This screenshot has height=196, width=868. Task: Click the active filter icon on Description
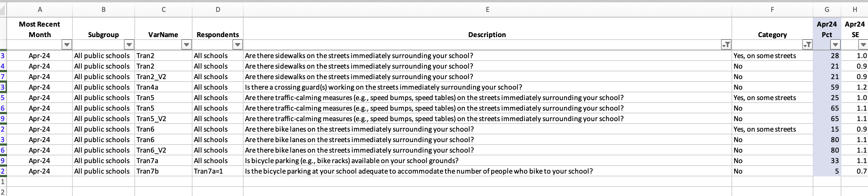tap(726, 45)
